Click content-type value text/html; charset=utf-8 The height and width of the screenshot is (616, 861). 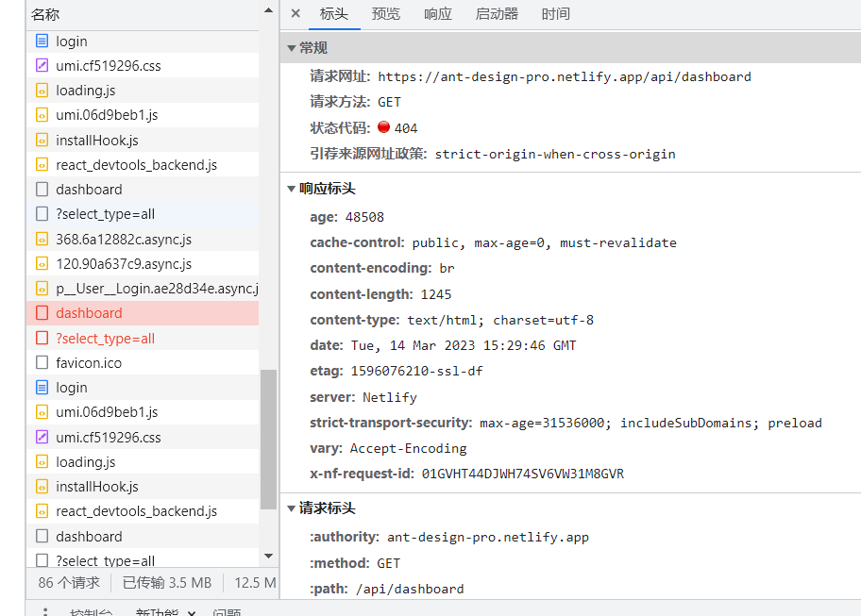pyautogui.click(x=500, y=320)
